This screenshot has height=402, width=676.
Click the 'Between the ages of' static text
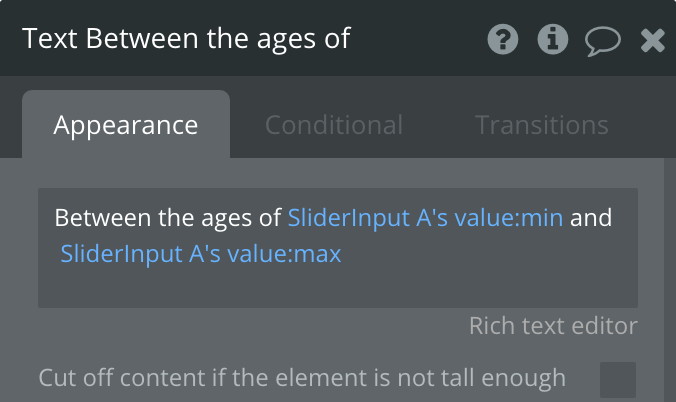coord(168,218)
